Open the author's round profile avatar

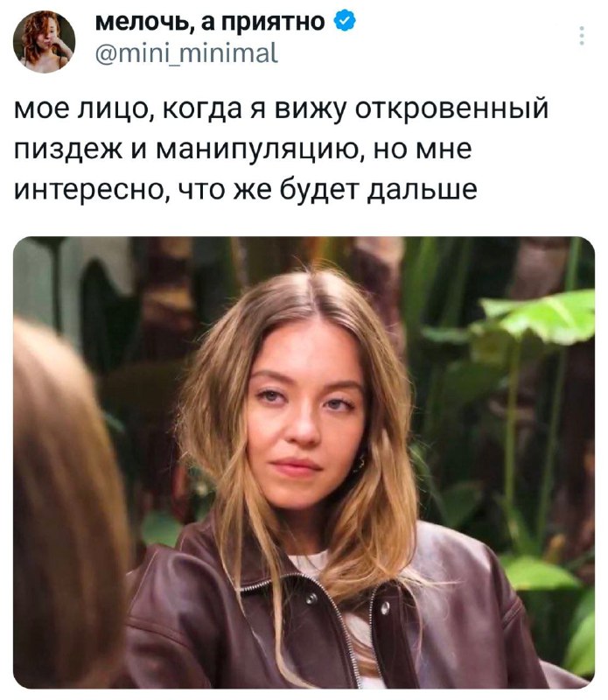pyautogui.click(x=44, y=41)
